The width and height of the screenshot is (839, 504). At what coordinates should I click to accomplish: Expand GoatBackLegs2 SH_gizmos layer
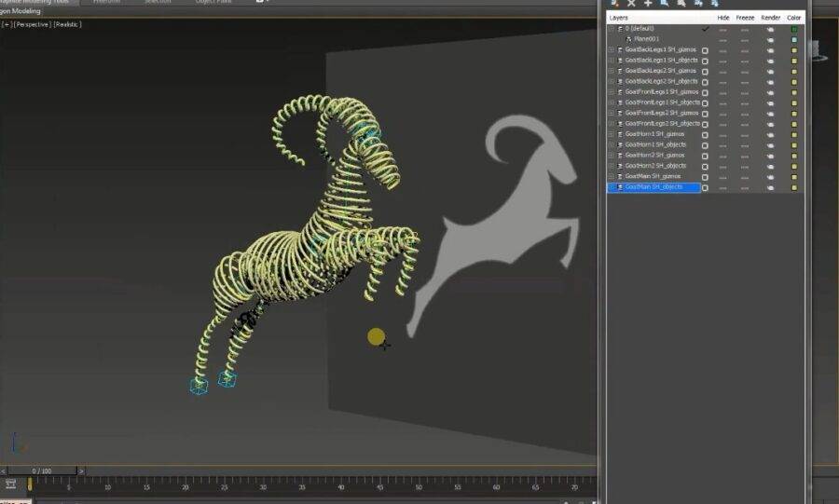coord(612,71)
